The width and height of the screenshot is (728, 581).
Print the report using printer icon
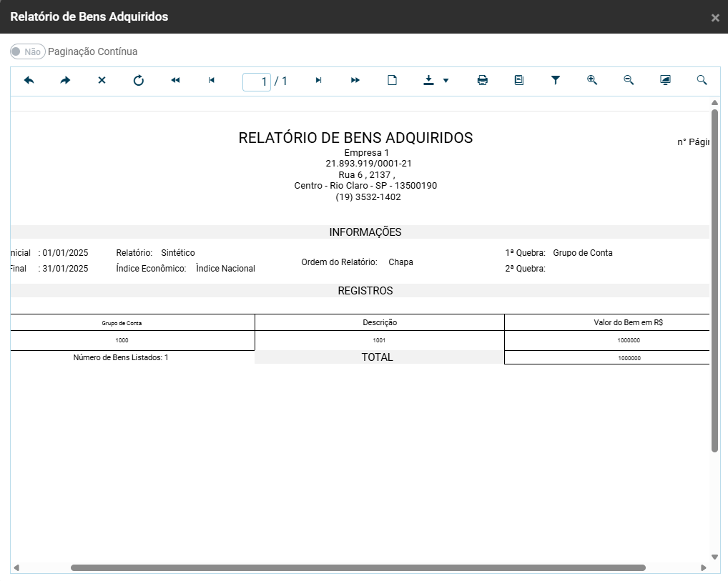pos(483,81)
